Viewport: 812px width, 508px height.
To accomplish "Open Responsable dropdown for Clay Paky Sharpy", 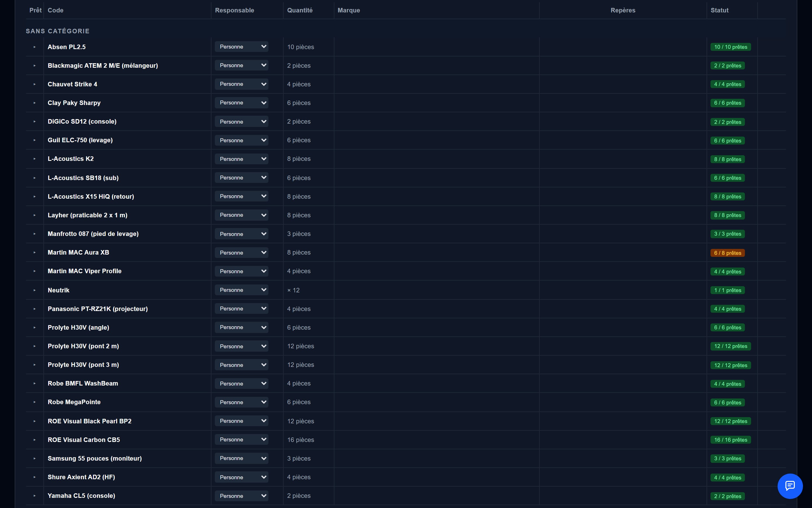I will click(x=242, y=103).
